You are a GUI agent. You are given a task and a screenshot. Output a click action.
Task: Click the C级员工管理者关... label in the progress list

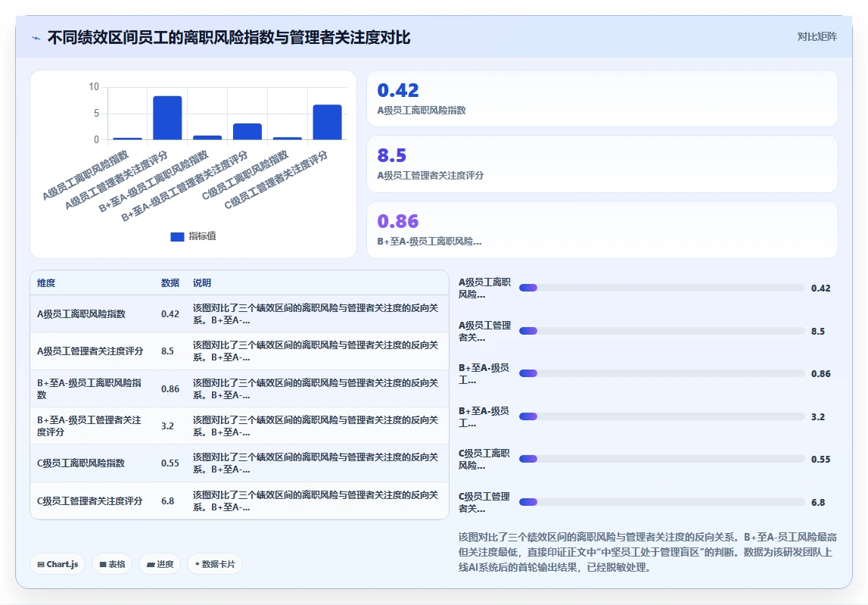(x=484, y=503)
